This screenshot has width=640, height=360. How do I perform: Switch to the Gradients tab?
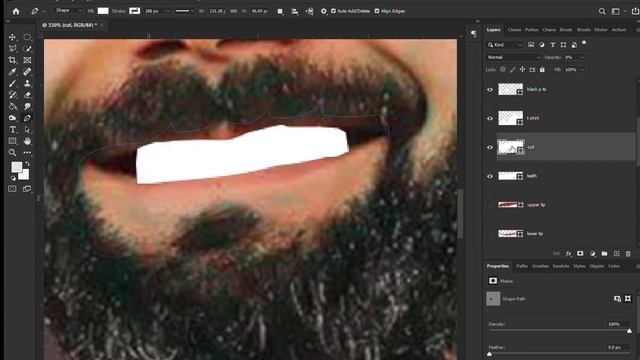tap(540, 266)
